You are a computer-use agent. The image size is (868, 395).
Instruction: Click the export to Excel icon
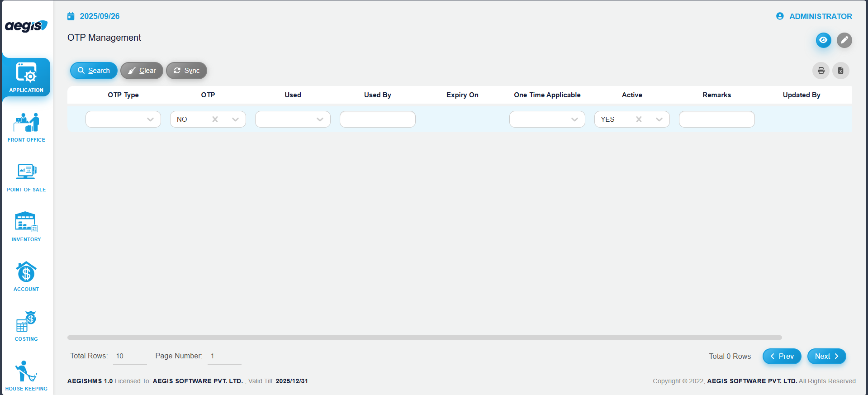[x=840, y=71]
